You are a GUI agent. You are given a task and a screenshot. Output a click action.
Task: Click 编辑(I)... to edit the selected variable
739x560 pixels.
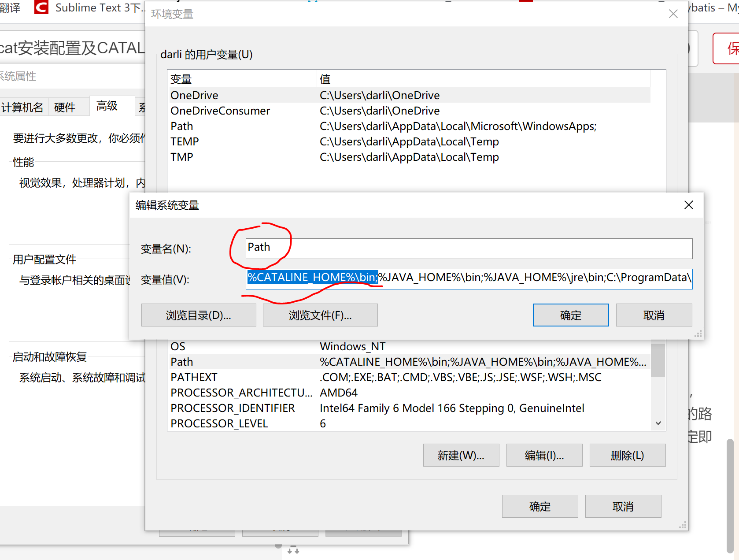pyautogui.click(x=544, y=455)
